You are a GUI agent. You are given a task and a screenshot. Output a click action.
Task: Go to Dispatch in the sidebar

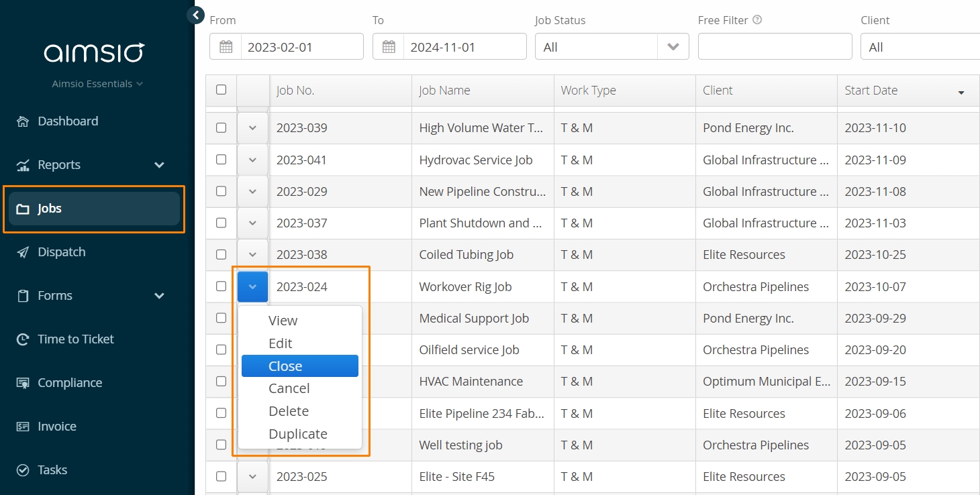click(62, 252)
